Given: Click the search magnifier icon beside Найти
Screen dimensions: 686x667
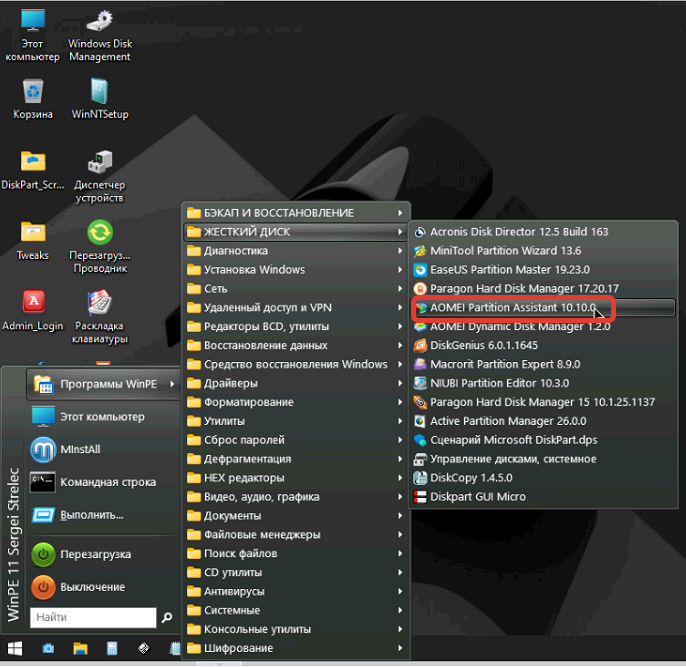Looking at the screenshot, I should (x=167, y=618).
